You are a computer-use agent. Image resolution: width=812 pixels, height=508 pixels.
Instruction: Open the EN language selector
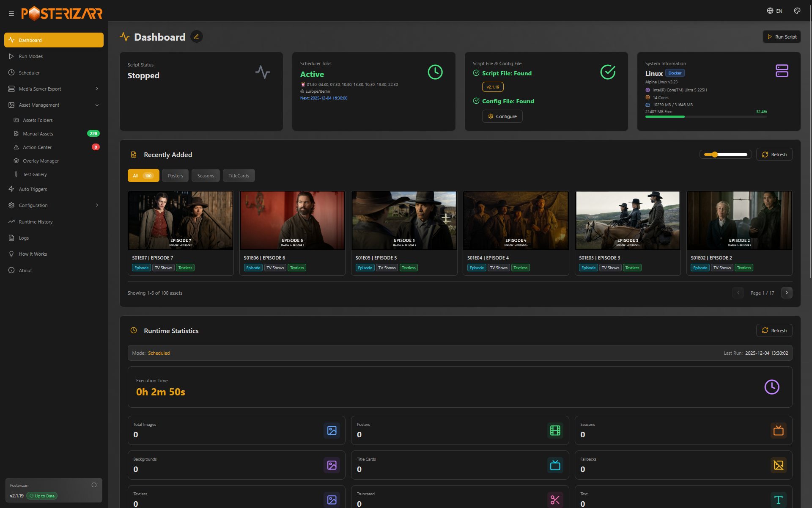[775, 11]
